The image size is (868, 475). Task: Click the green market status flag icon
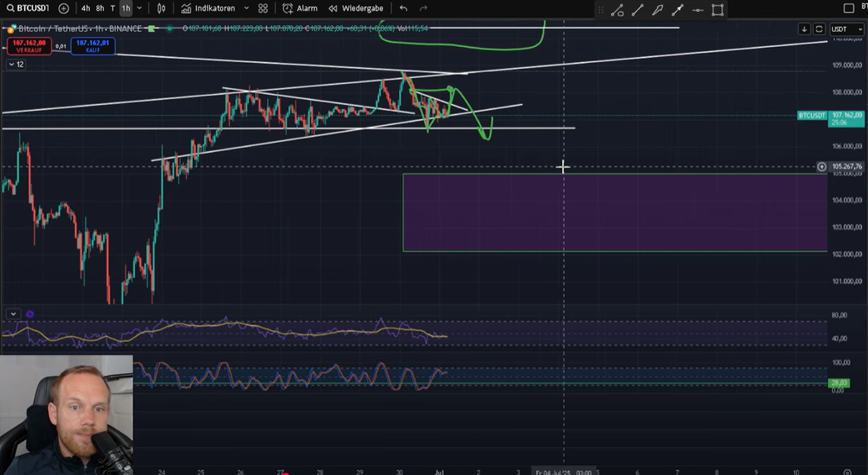click(x=151, y=29)
